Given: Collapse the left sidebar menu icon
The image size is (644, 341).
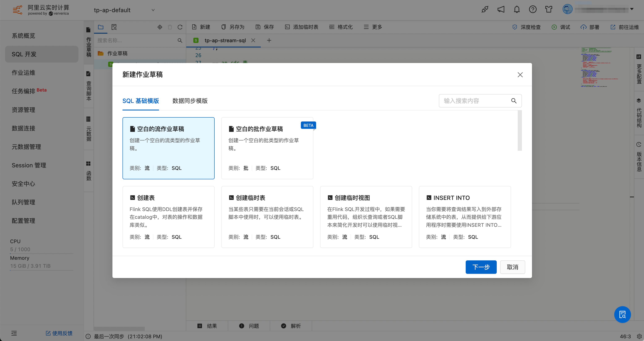Looking at the screenshot, I should tap(14, 333).
